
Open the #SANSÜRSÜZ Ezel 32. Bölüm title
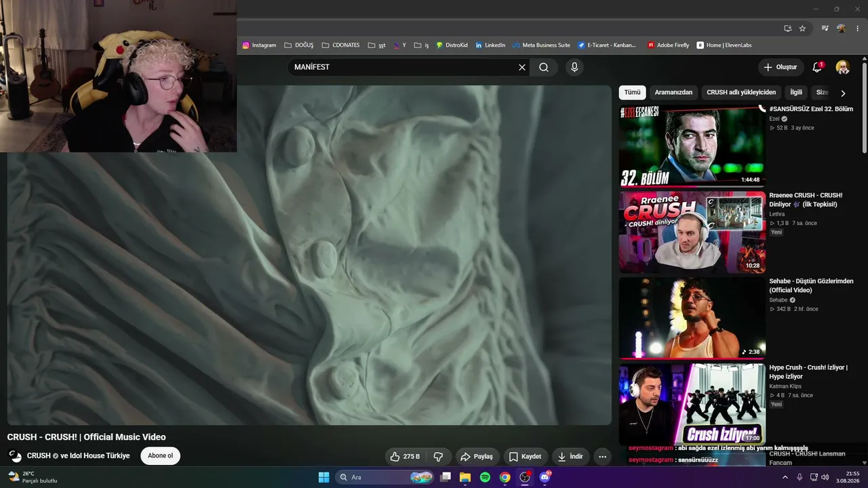pyautogui.click(x=811, y=109)
